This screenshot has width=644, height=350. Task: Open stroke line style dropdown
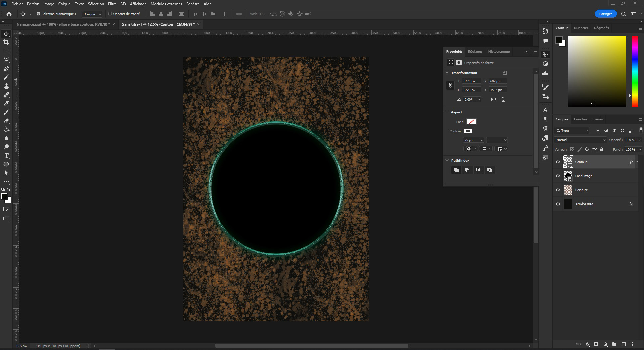point(497,140)
